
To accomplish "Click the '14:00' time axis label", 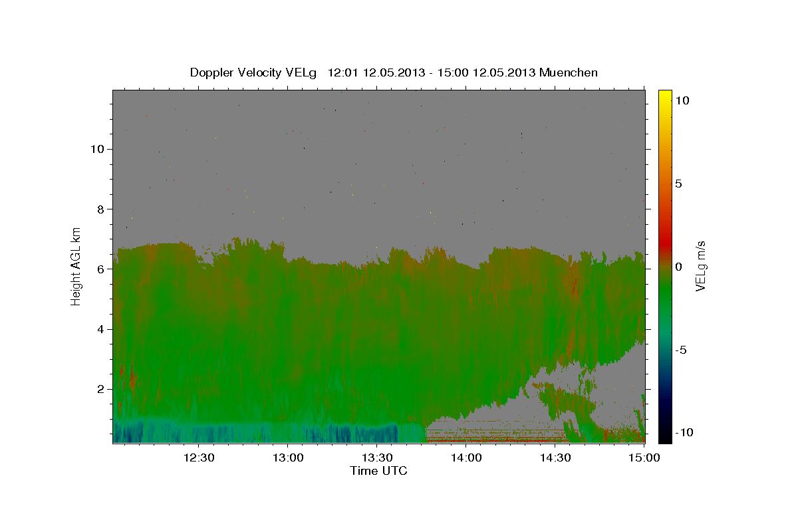I will pyautogui.click(x=466, y=458).
